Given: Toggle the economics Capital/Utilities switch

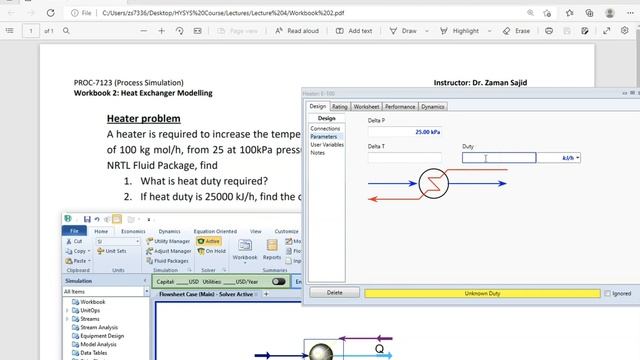Looking at the screenshot, I should click(x=278, y=282).
